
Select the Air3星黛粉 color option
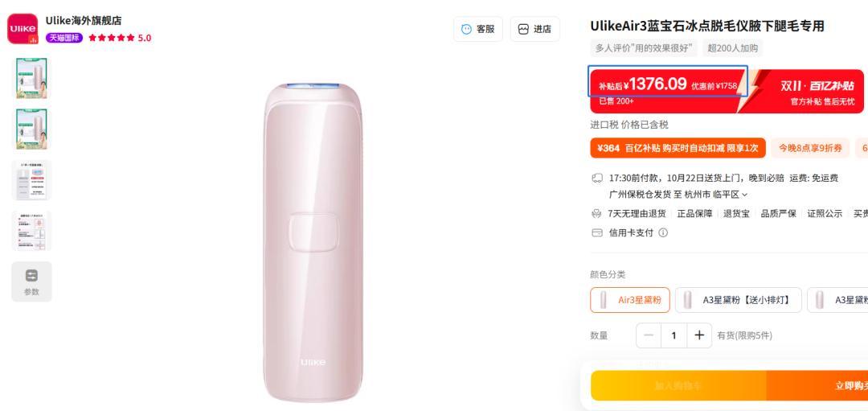pyautogui.click(x=630, y=300)
